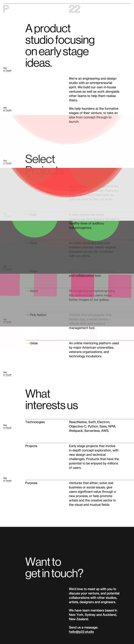Click the red arrow beside Pink Nation
The image size is (134, 644).
(x=27, y=315)
